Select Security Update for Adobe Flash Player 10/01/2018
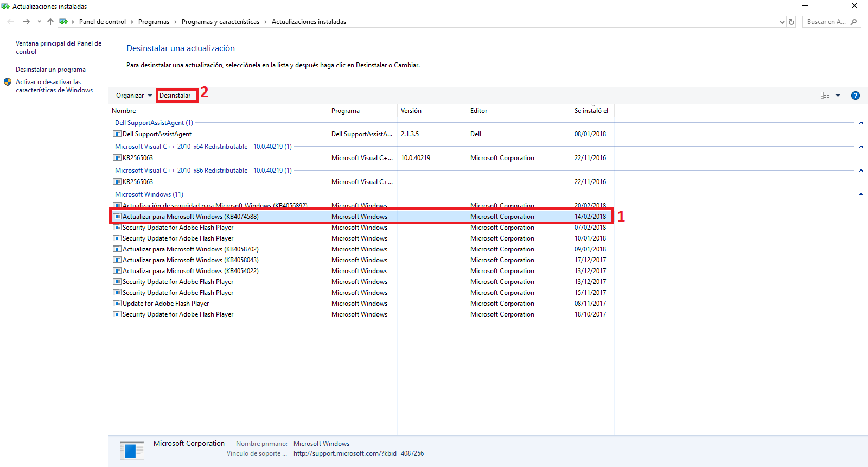 coord(362,238)
